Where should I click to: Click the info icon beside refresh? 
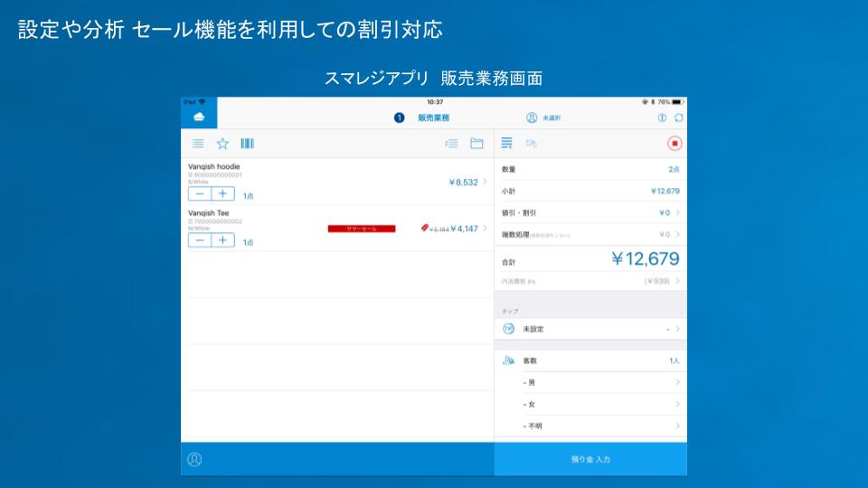pos(661,117)
